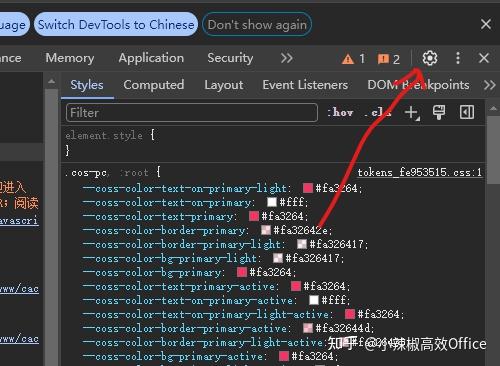Click the element.style rule text
This screenshot has width=500, height=366.
[x=104, y=136]
